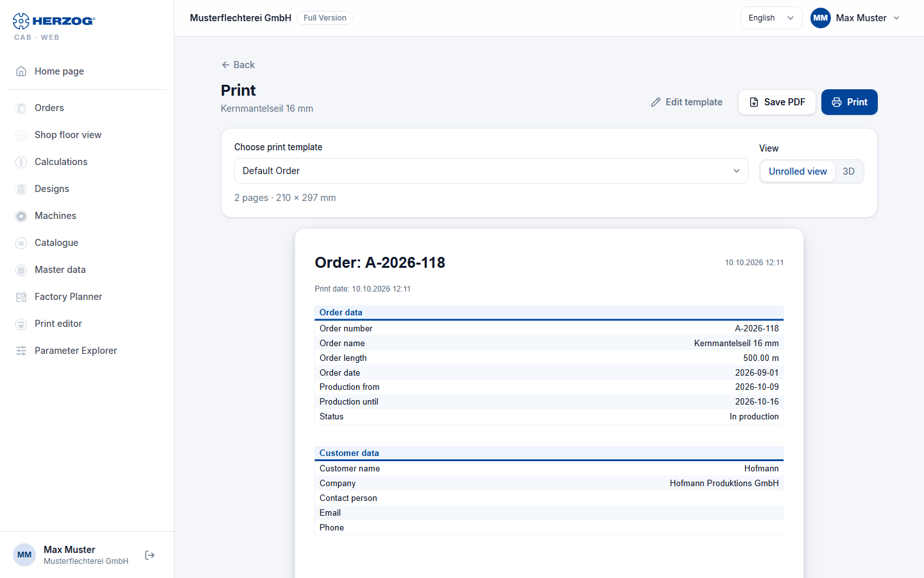Click the Full Version badge
Screen dimensions: 924x578
click(x=325, y=18)
